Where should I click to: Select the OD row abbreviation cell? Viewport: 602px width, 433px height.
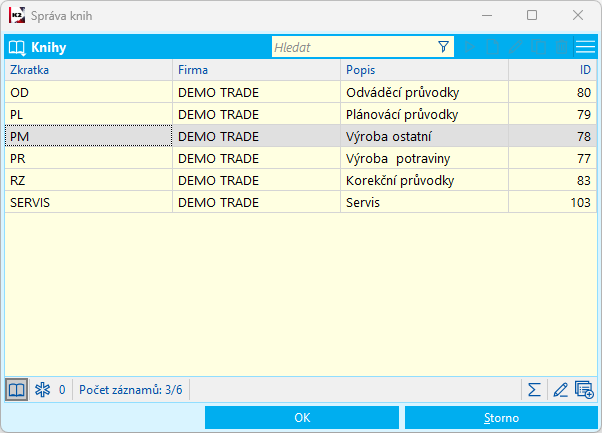pyautogui.click(x=89, y=92)
